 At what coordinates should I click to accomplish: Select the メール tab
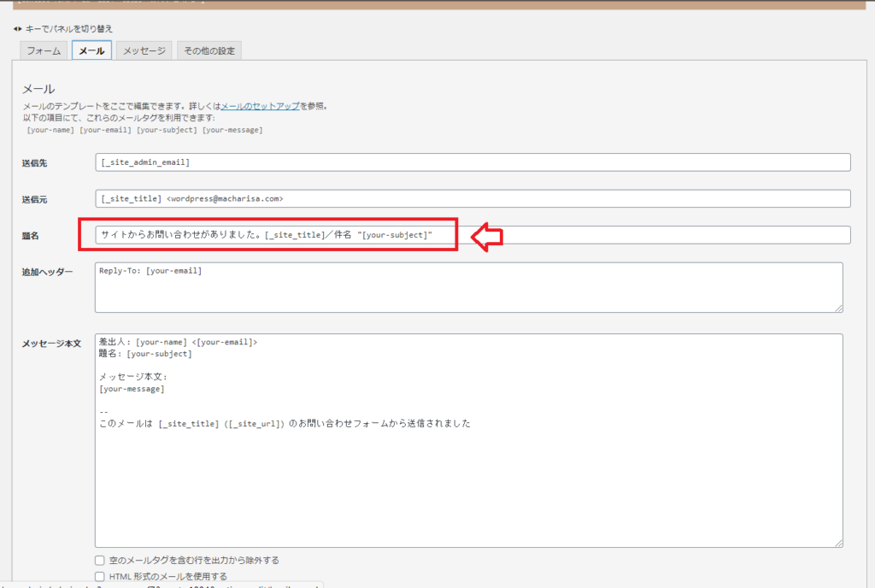[x=91, y=50]
